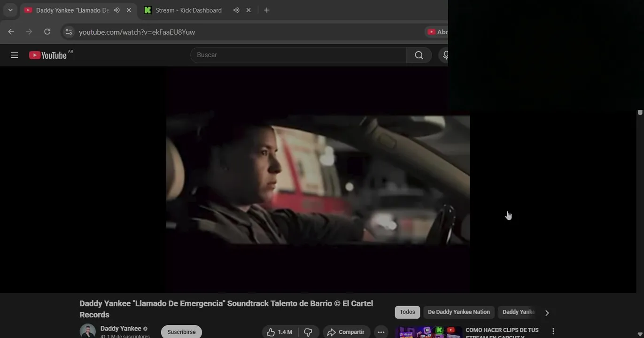Like the video with 1.4 M

279,332
